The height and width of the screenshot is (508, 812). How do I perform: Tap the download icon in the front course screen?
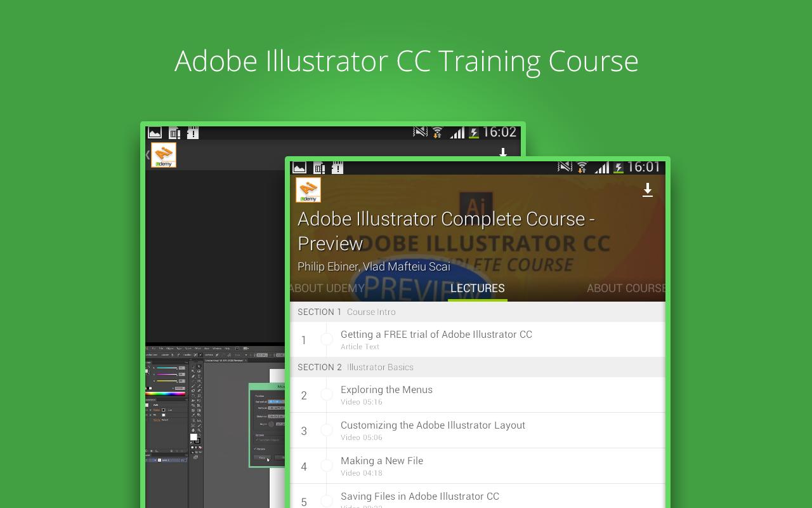[x=648, y=190]
